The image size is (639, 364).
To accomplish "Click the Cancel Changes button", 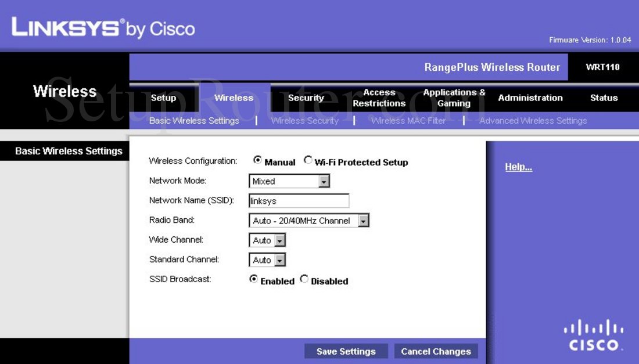I will (436, 351).
